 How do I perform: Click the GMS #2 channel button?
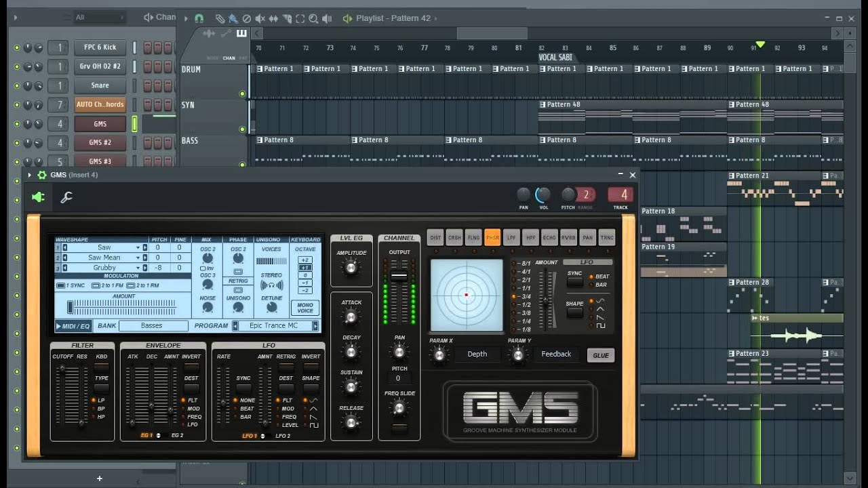tap(100, 142)
